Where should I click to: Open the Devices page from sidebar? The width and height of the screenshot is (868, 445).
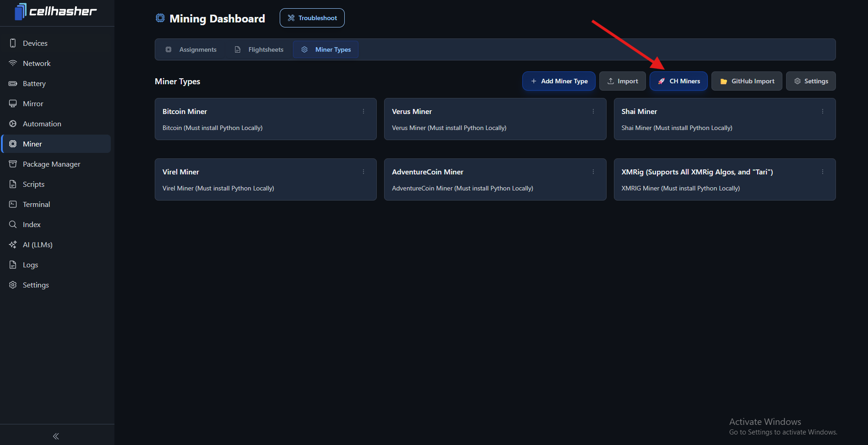(x=35, y=43)
